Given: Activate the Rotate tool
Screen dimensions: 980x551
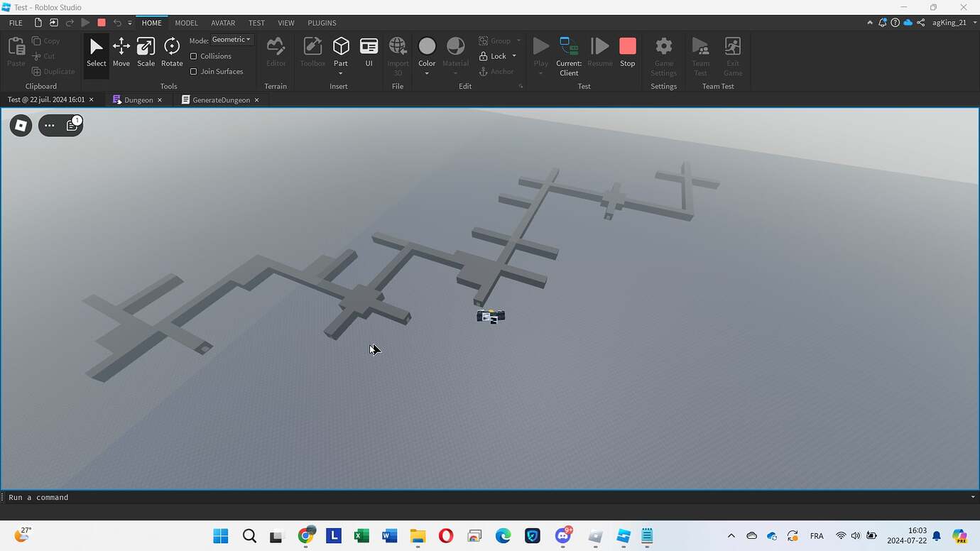Looking at the screenshot, I should click(x=171, y=53).
